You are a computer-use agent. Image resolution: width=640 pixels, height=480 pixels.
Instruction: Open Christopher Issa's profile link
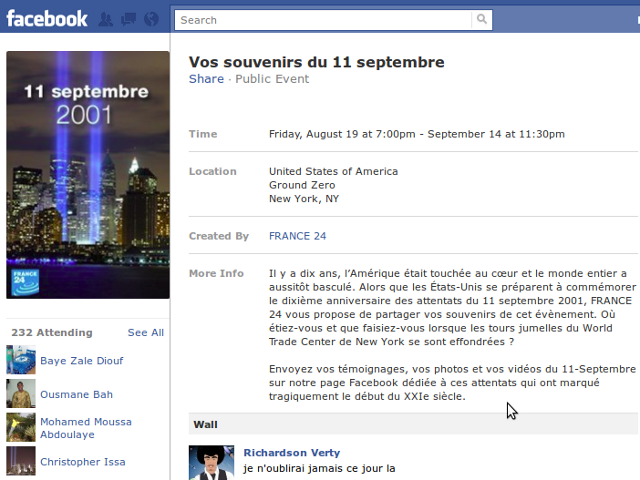[x=83, y=462]
